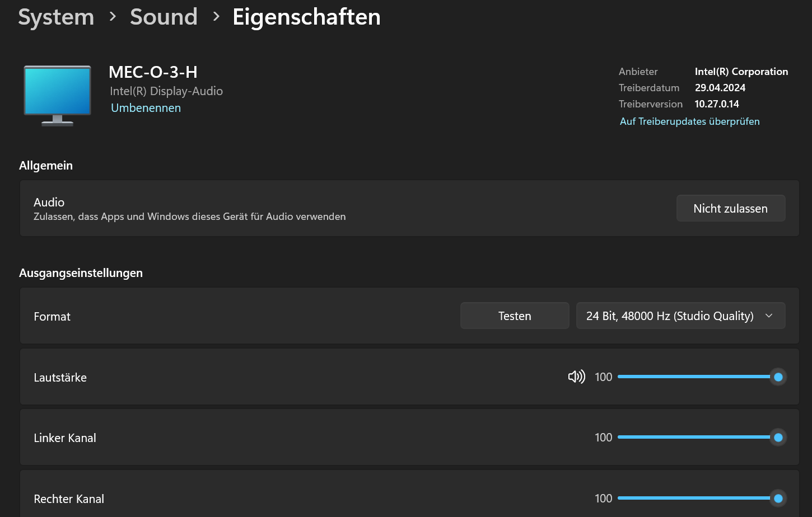Screen dimensions: 812x517
Task: Click the Audio description text row
Action: click(x=189, y=217)
